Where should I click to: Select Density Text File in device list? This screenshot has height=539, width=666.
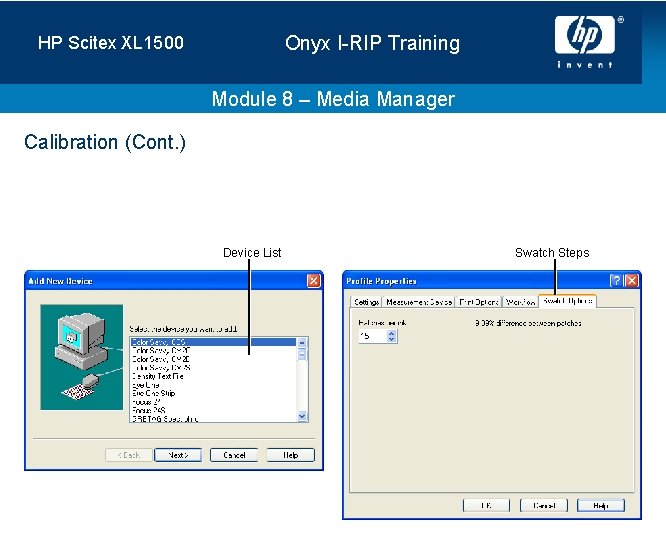pyautogui.click(x=213, y=376)
